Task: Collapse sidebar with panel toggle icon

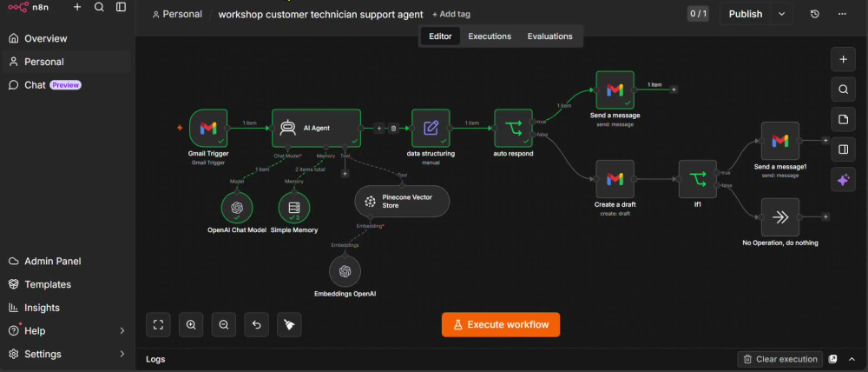Action: tap(121, 7)
